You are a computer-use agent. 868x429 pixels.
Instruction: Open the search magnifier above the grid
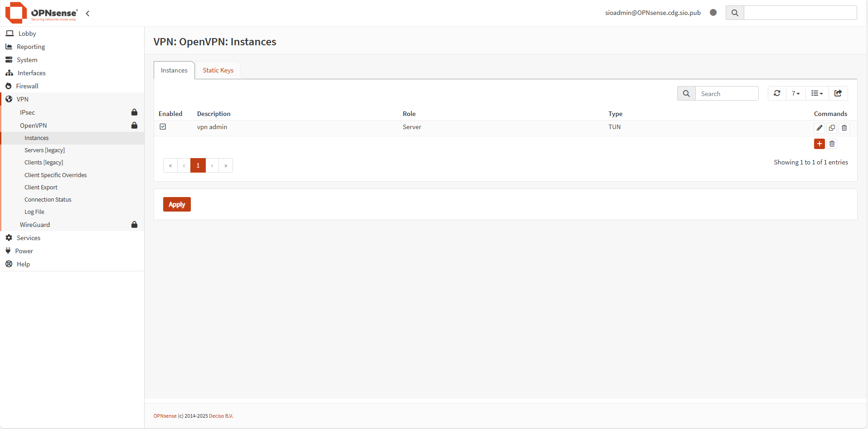pyautogui.click(x=686, y=93)
